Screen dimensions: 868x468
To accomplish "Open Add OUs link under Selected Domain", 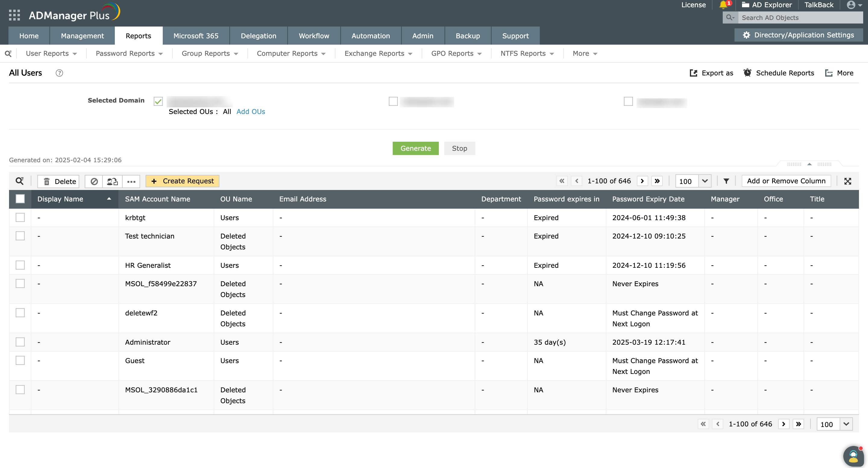I will 251,112.
